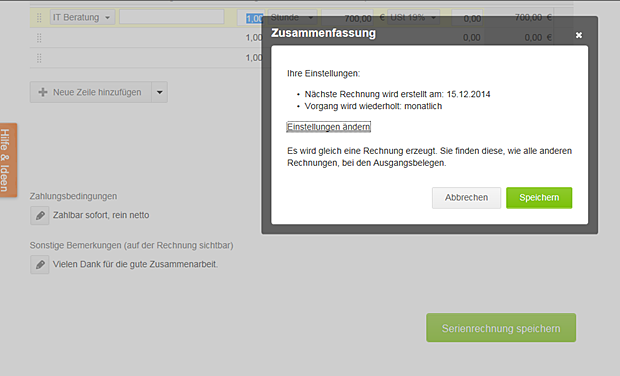Open the USt 19% tax dropdown
620x376 pixels.
click(x=414, y=17)
